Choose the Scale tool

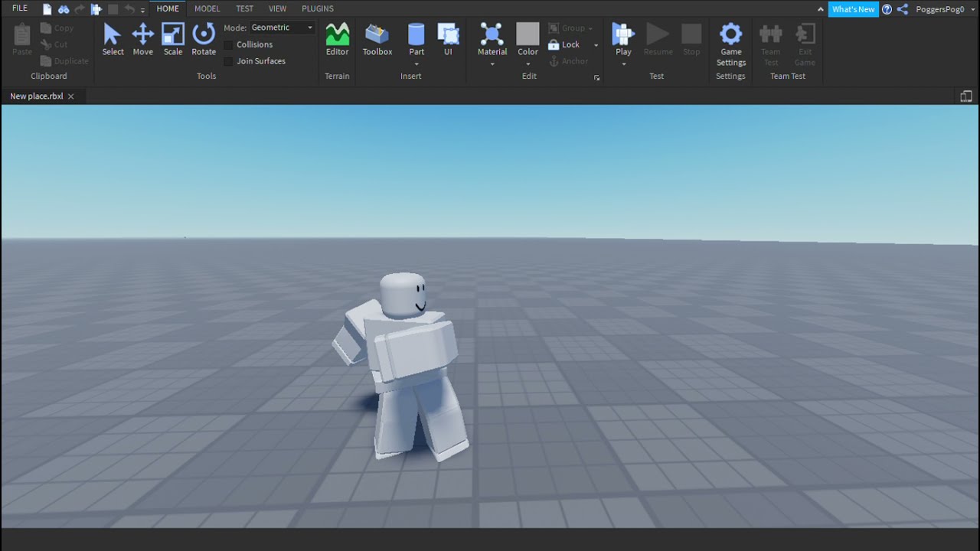pos(173,39)
